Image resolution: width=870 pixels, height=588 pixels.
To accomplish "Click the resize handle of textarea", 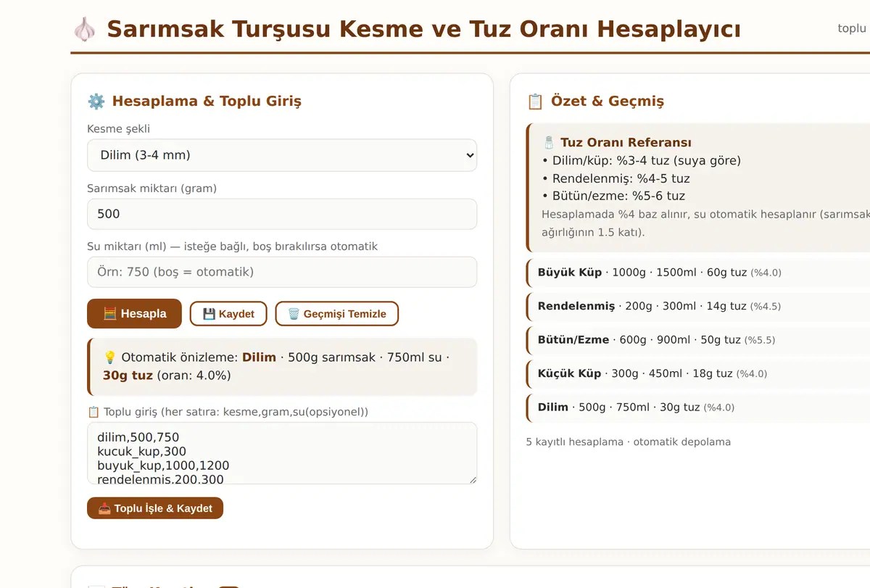I will click(471, 479).
